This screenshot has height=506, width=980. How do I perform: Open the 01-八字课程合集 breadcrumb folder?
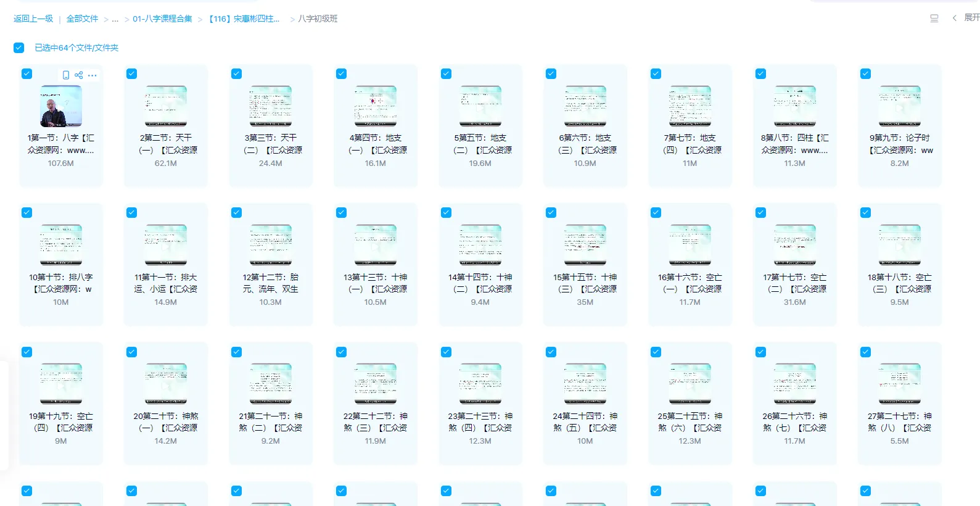(x=162, y=19)
